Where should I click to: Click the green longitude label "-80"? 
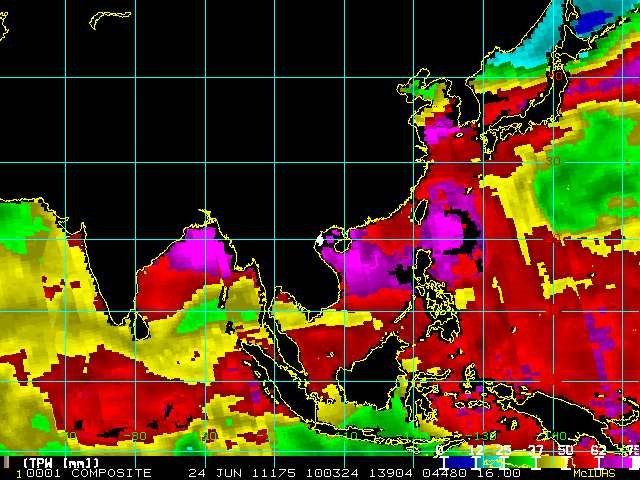[135, 436]
